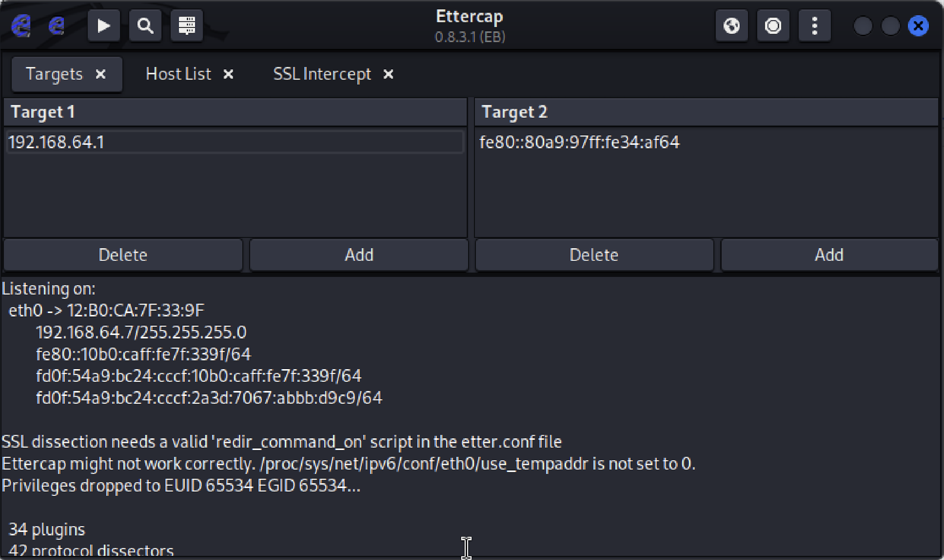Switch to the Host List tab
The height and width of the screenshot is (560, 944).
pos(178,74)
